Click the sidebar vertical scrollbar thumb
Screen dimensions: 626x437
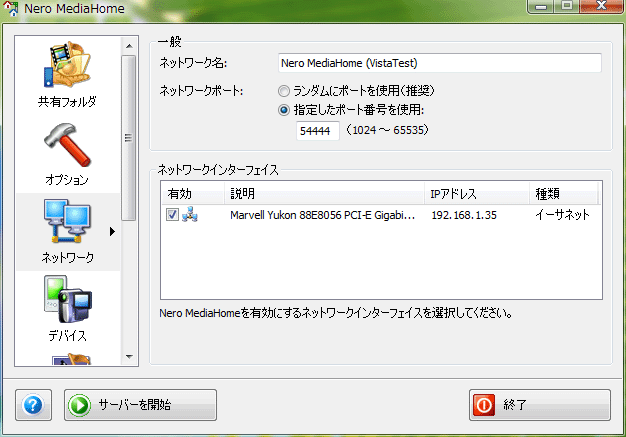coord(129,138)
